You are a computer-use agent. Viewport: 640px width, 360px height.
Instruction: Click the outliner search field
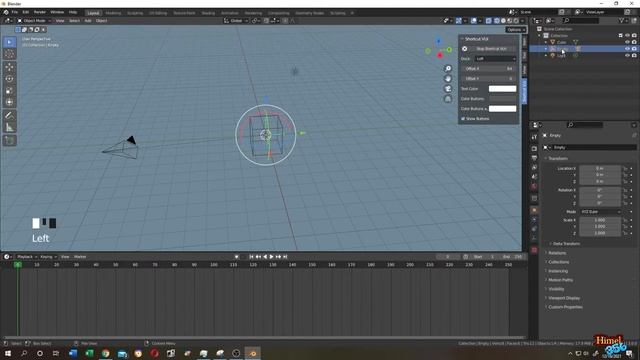click(581, 20)
